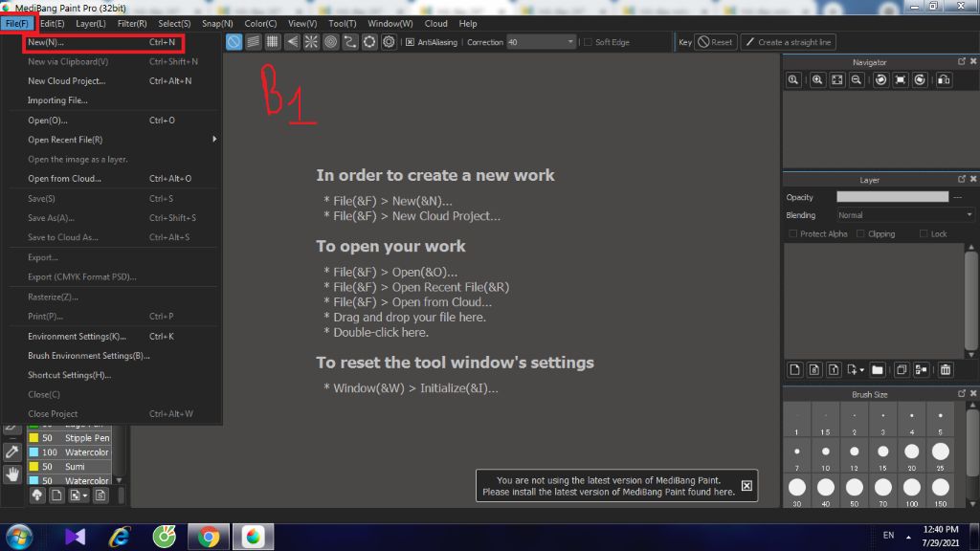This screenshot has width=980, height=551.
Task: Expand the add bitmap brush dropdown
Action: pyautogui.click(x=85, y=496)
